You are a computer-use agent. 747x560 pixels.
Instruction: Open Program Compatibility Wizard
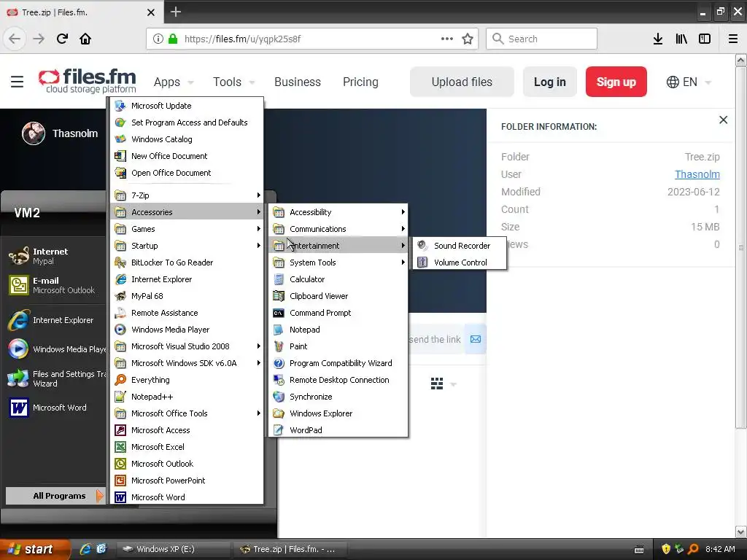coord(338,363)
